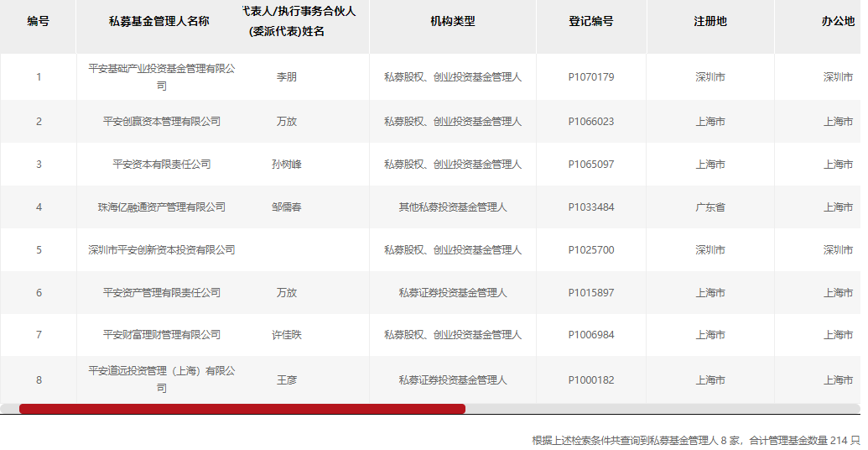868x450 pixels.
Task: Select registration number P1066023
Action: pyautogui.click(x=591, y=122)
